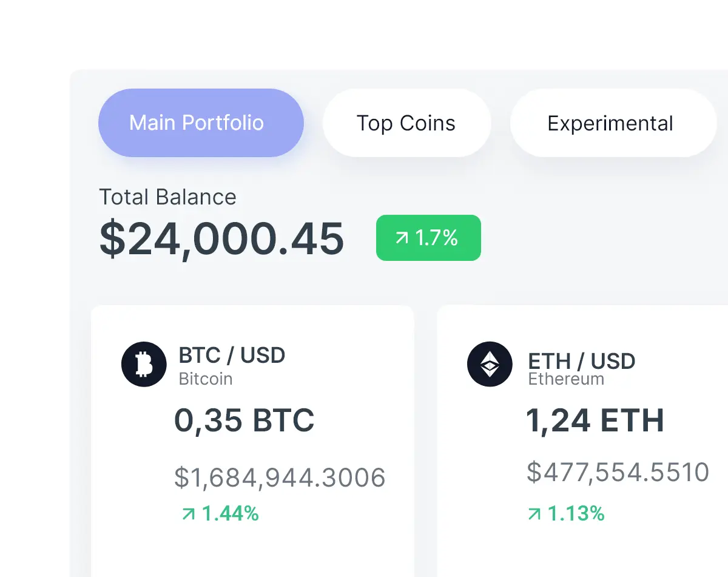728x577 pixels.
Task: Select the BTC logo in the Bitcoin card
Action: 144,365
